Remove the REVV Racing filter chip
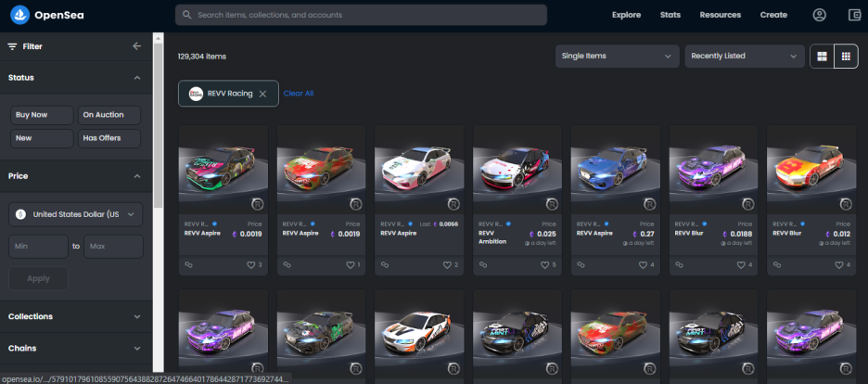The image size is (868, 384). [263, 94]
